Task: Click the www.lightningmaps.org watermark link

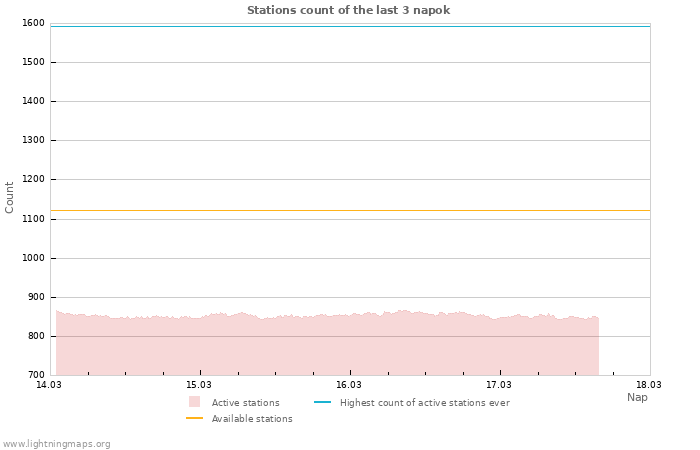Action: 56,444
